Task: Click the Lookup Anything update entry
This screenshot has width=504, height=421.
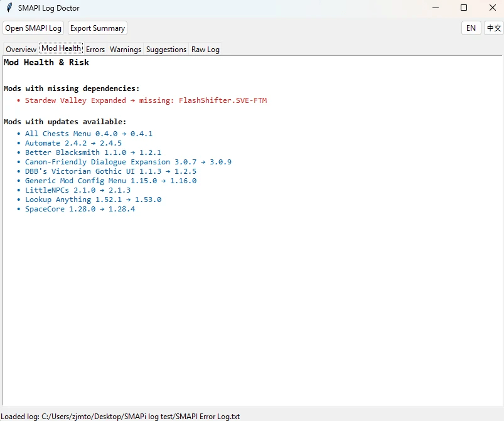Action: (93, 200)
